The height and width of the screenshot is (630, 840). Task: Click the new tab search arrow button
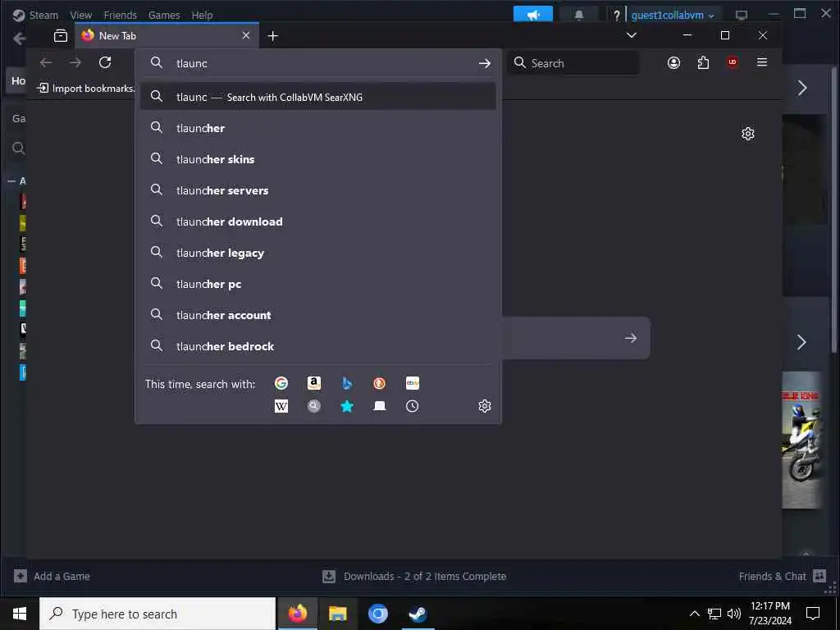tap(631, 338)
